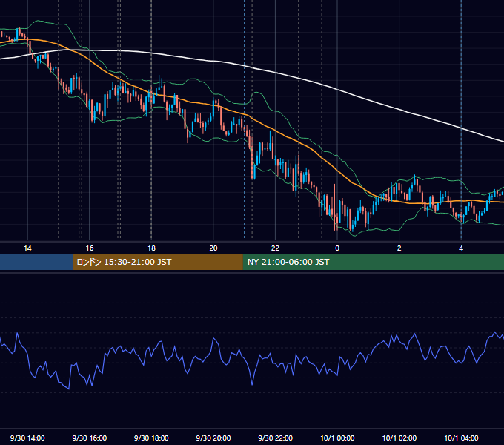Click hour label 0 under the chart
The image size is (504, 445).
pos(337,248)
